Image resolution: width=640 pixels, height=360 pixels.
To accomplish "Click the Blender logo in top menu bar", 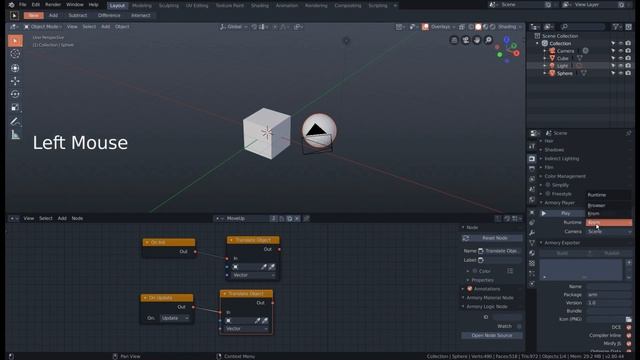I will click(x=11, y=5).
